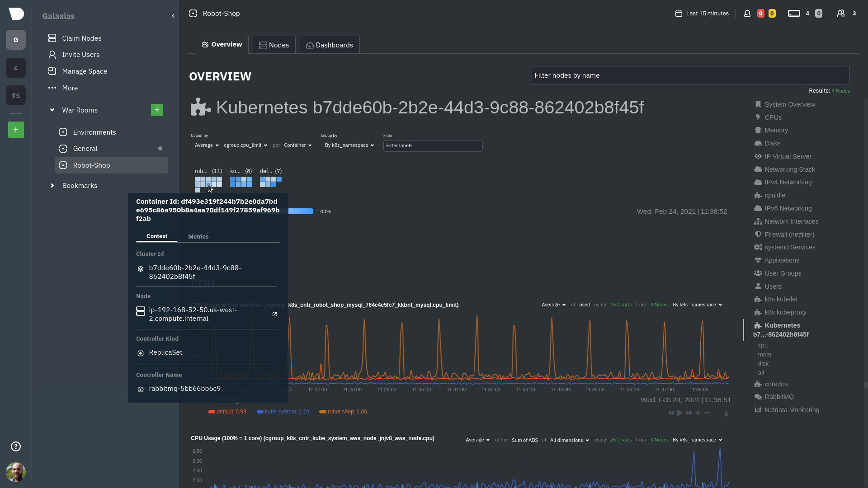Click the node external link for ip-192-168
Image resolution: width=868 pixels, height=488 pixels.
click(x=275, y=314)
